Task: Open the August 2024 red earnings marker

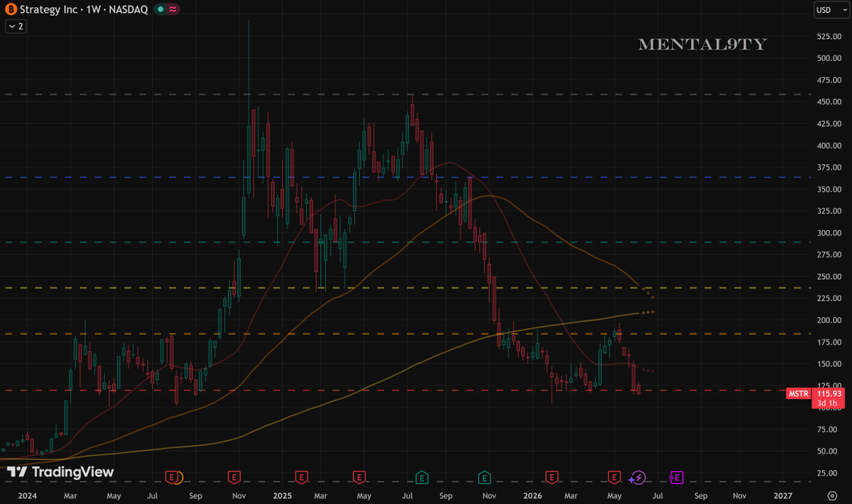Action: coord(172,476)
